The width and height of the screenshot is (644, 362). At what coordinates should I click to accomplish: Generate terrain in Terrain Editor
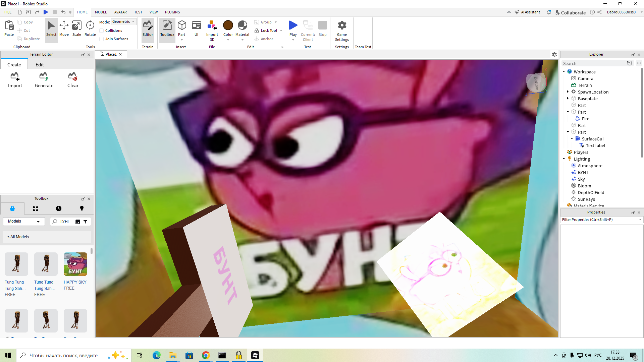[x=44, y=80]
